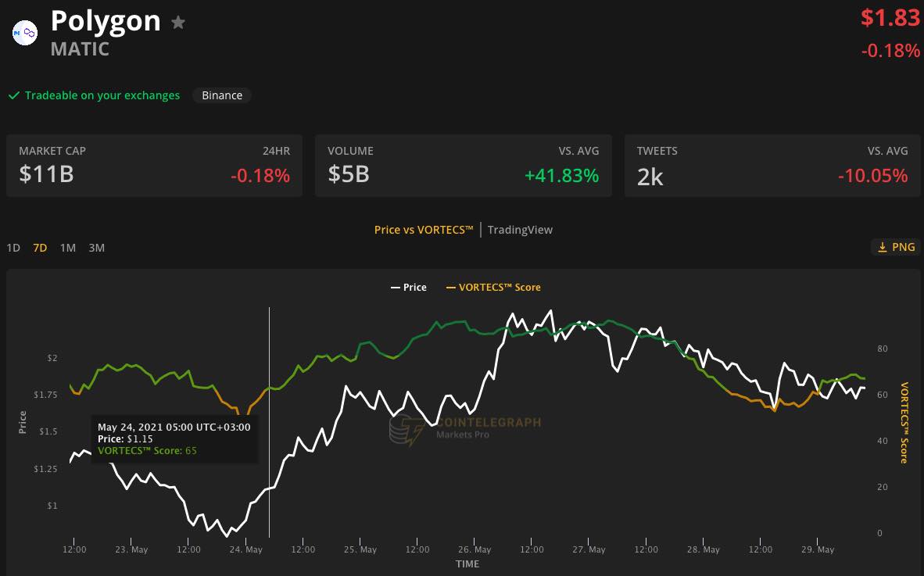This screenshot has width=924, height=576.
Task: Switch to the TradingView chart view
Action: click(x=520, y=230)
